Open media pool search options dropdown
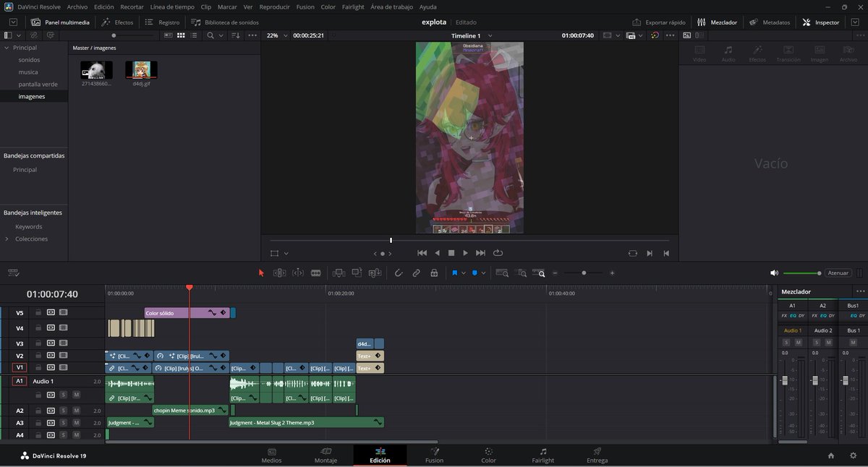868x467 pixels. (221, 35)
